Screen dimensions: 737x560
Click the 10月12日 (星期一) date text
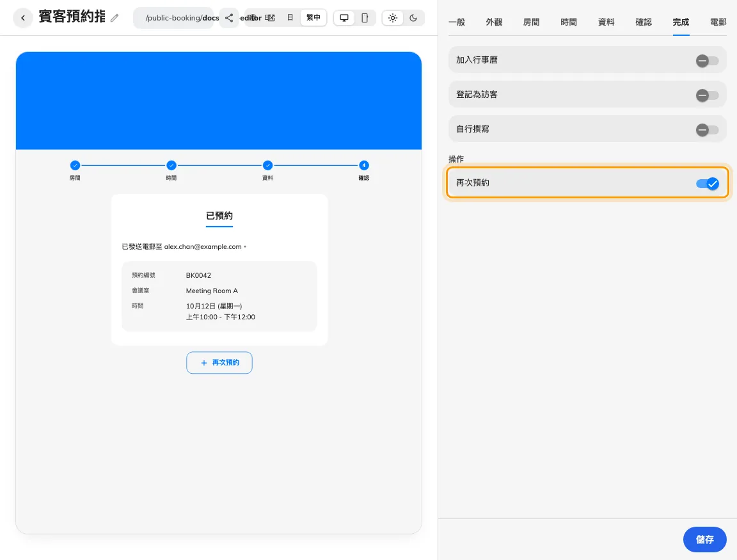coord(214,306)
